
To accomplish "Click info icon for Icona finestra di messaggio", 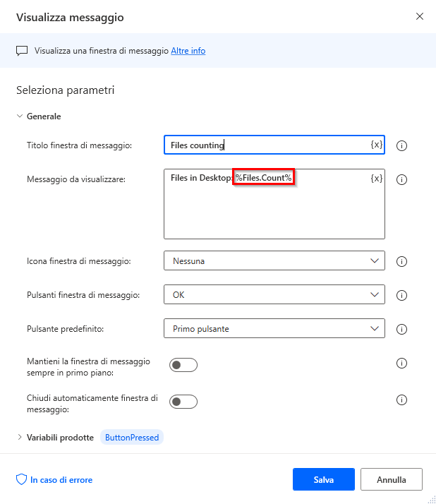I will [x=402, y=261].
